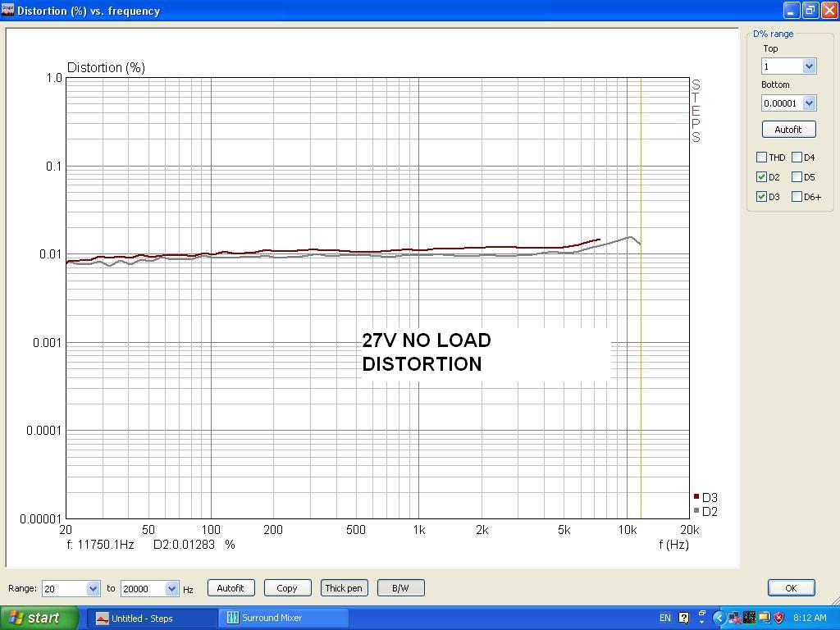
Task: Toggle the Thick pen button
Action: [x=344, y=587]
